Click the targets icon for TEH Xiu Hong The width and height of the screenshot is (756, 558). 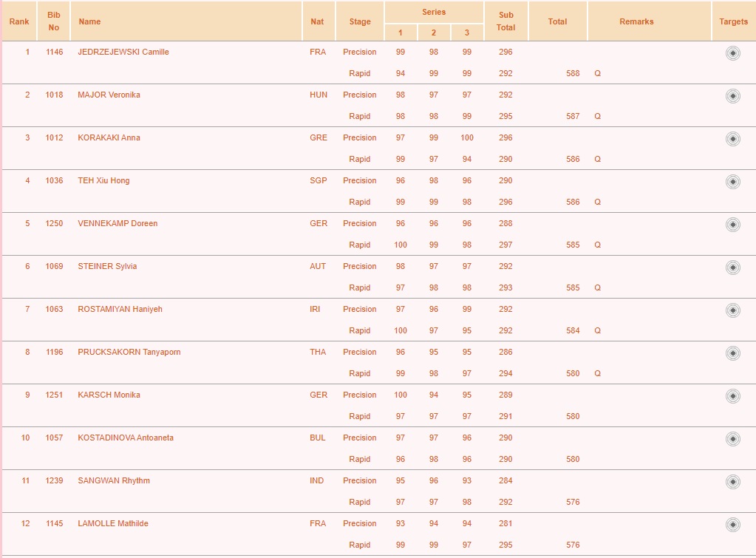[732, 182]
